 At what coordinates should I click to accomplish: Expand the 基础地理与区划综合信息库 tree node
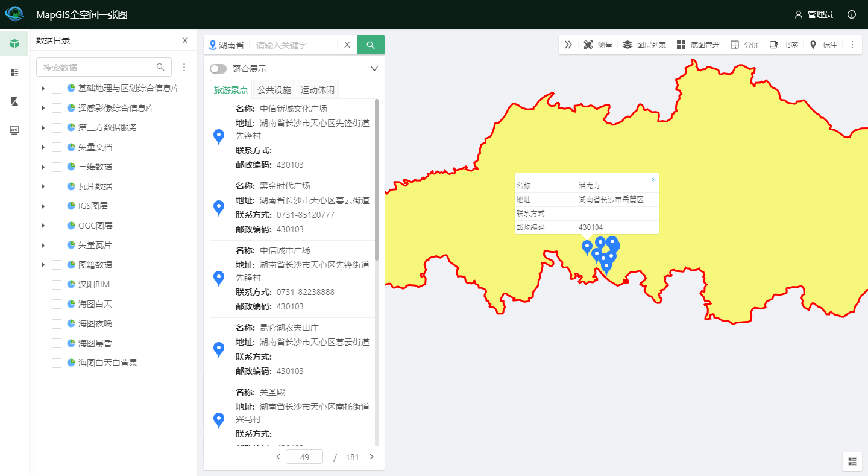click(x=43, y=89)
